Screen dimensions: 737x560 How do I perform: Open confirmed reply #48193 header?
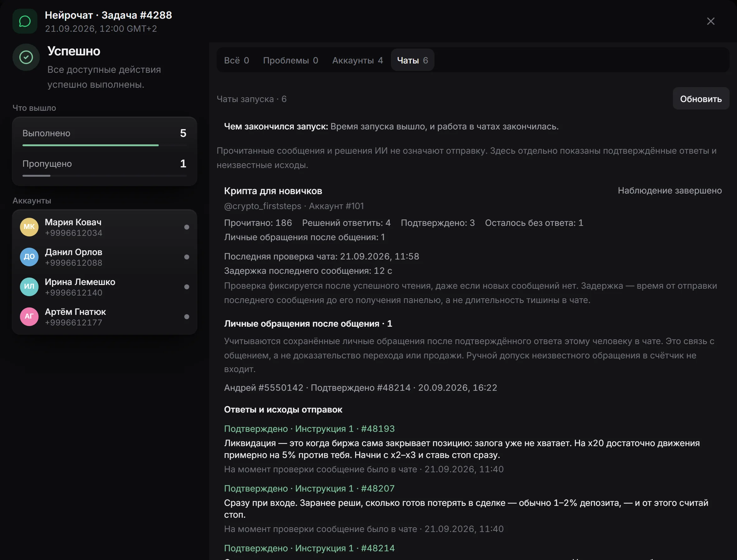point(309,429)
